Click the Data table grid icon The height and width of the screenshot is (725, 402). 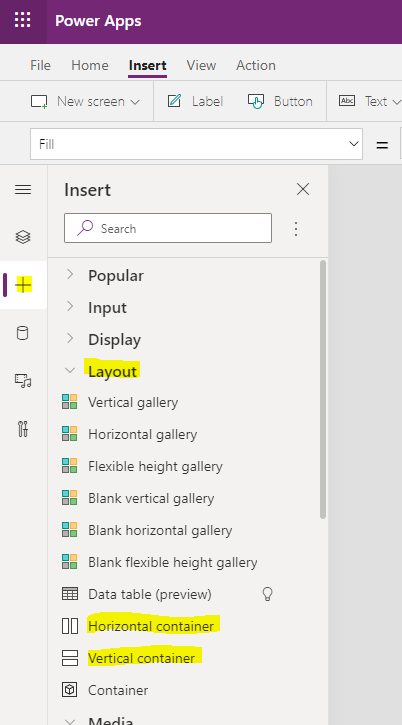[x=70, y=594]
